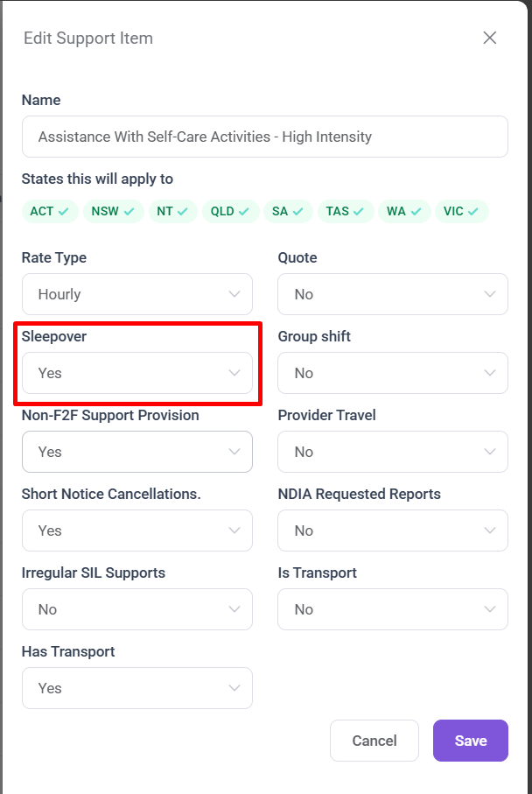Open the Has Transport dropdown
532x794 pixels.
click(x=136, y=688)
